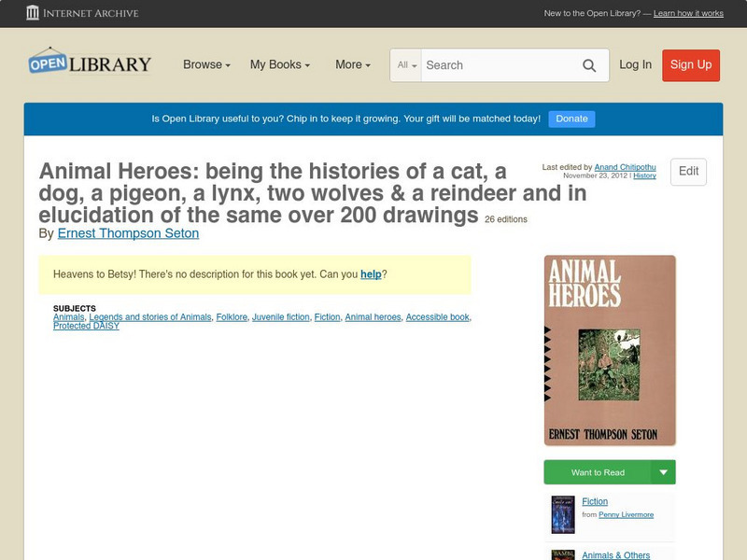Image resolution: width=747 pixels, height=560 pixels.
Task: Expand the My Books menu
Action: 280,65
